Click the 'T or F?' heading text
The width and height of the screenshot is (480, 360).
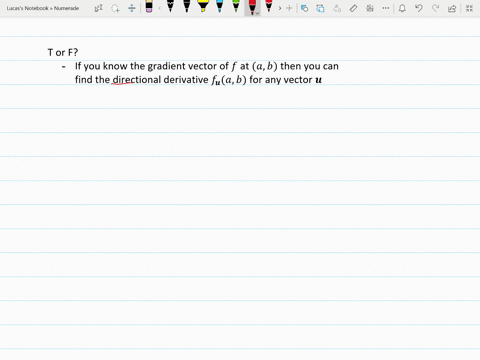63,52
